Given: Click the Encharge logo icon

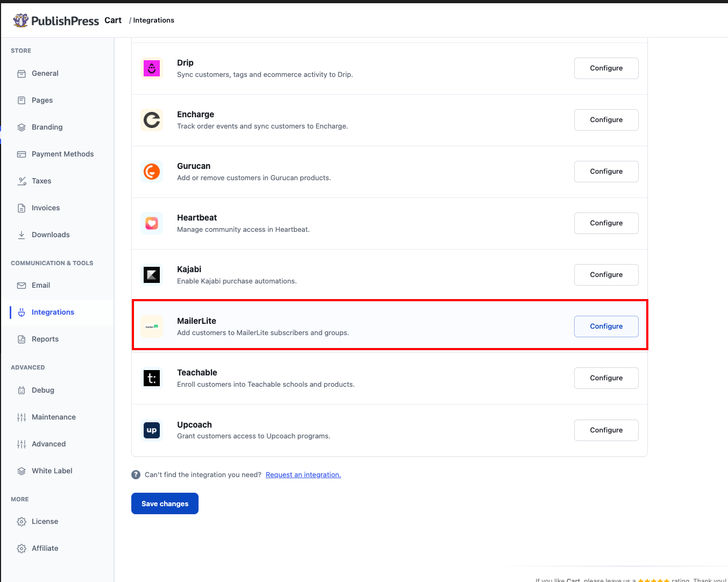Looking at the screenshot, I should (152, 120).
